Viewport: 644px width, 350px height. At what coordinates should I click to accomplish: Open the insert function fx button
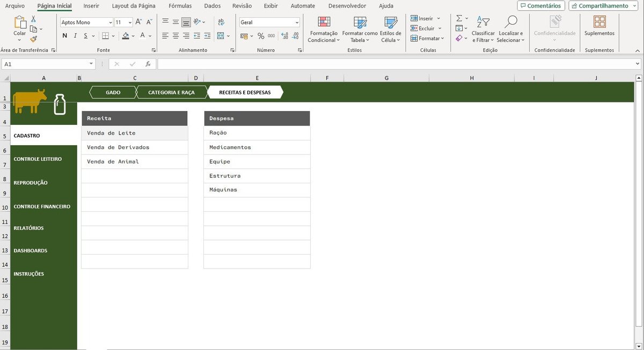(x=148, y=64)
